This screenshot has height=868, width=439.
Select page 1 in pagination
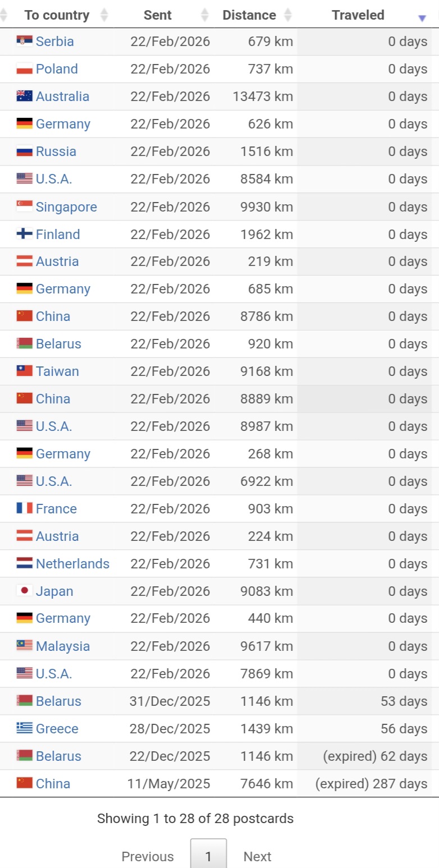[208, 856]
